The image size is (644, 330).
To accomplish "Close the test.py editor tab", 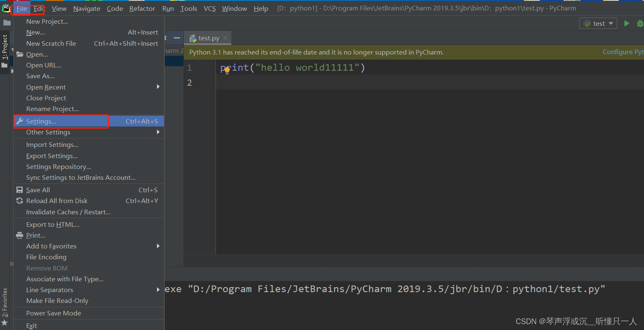I will 225,38.
